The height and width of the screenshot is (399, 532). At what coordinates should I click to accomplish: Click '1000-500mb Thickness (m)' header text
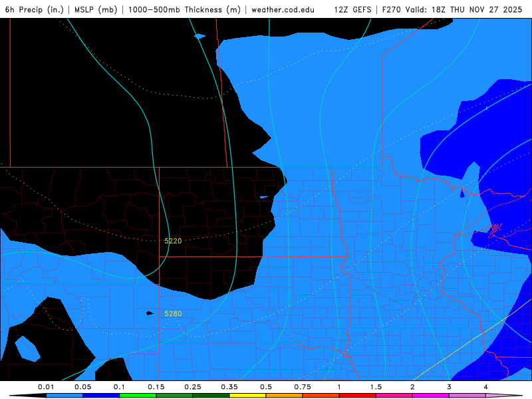tap(184, 9)
